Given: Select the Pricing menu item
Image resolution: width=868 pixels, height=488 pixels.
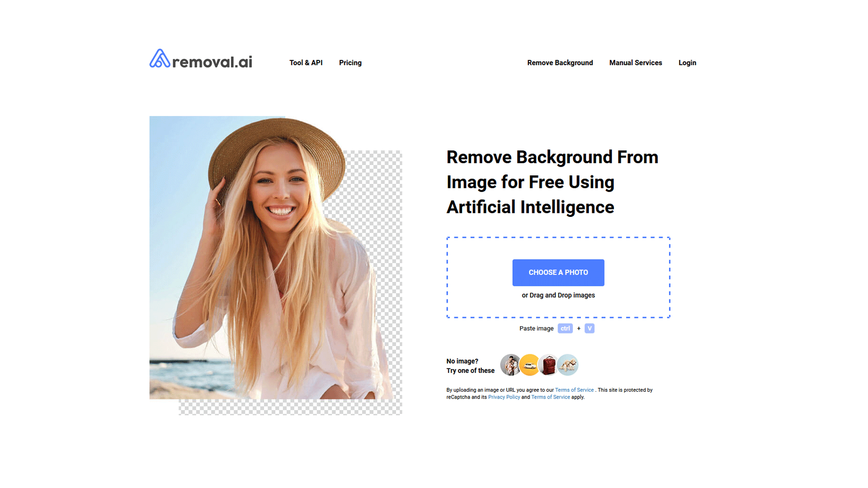Looking at the screenshot, I should coord(351,61).
